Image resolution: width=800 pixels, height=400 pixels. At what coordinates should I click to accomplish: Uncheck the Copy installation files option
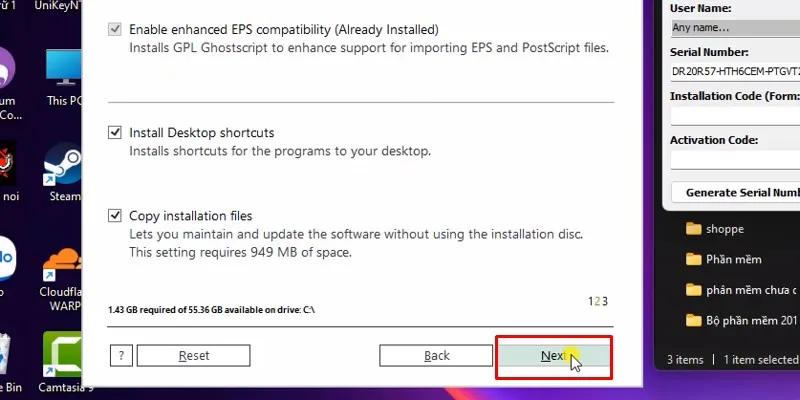coord(115,216)
